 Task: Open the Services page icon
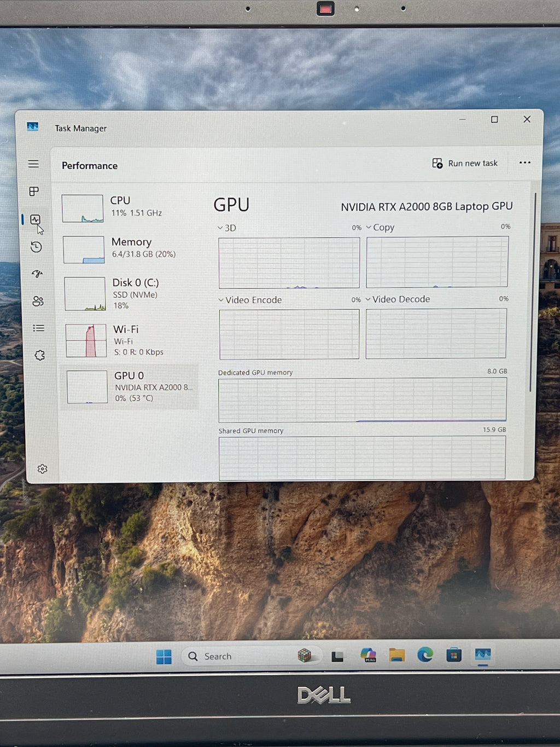click(x=39, y=355)
